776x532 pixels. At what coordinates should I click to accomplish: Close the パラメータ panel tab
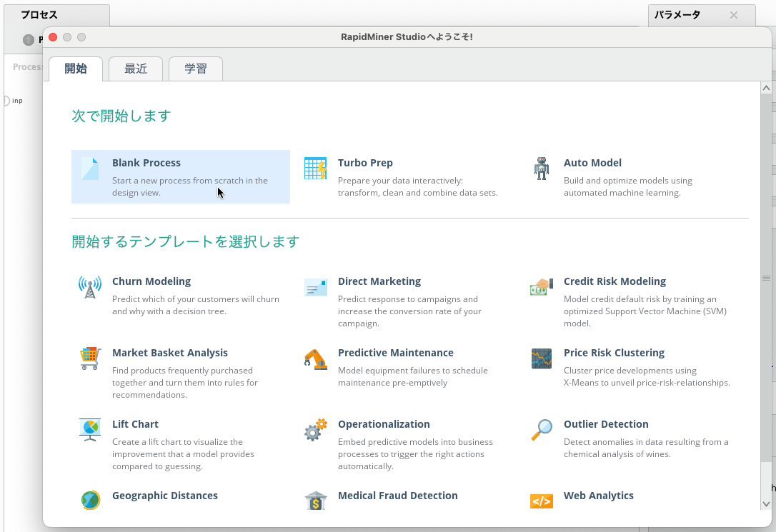pos(734,15)
